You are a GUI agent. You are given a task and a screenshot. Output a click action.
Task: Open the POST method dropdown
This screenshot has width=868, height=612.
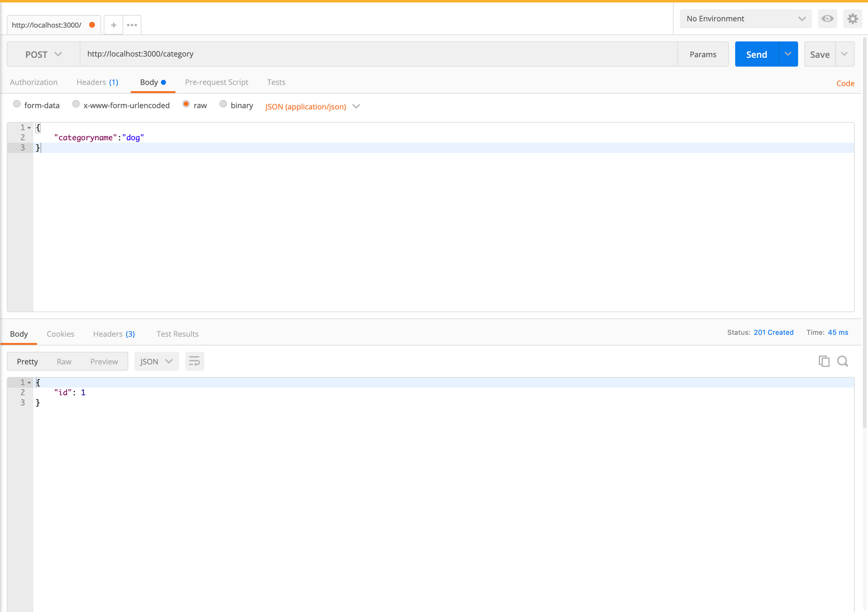pos(43,54)
